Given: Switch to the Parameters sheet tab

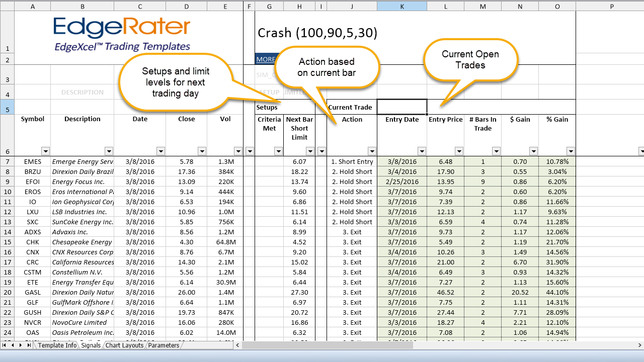Looking at the screenshot, I should tap(164, 345).
